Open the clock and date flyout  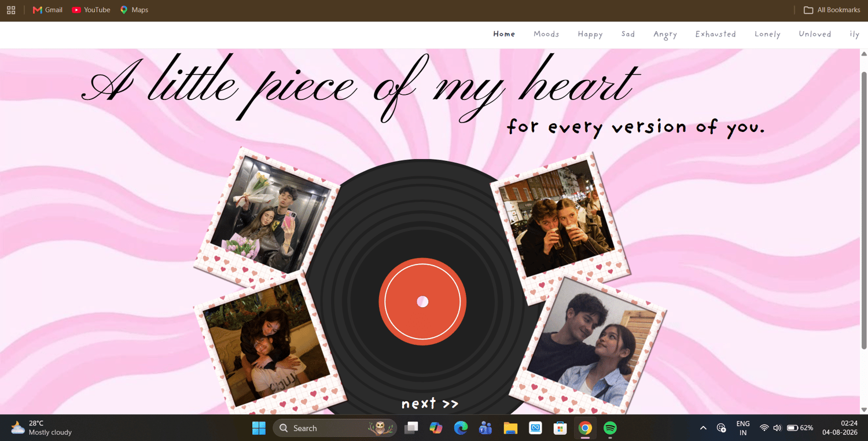(840, 428)
